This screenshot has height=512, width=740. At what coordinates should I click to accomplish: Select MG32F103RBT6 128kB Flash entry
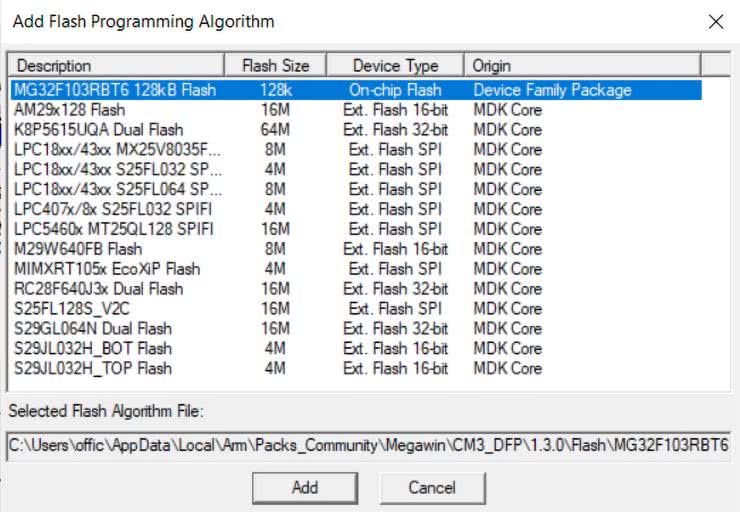pos(115,90)
